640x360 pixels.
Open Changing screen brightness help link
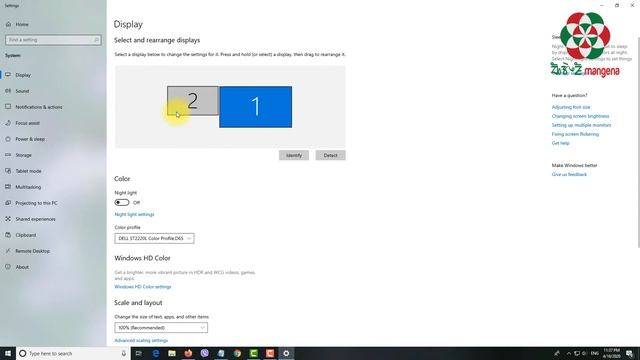580,116
